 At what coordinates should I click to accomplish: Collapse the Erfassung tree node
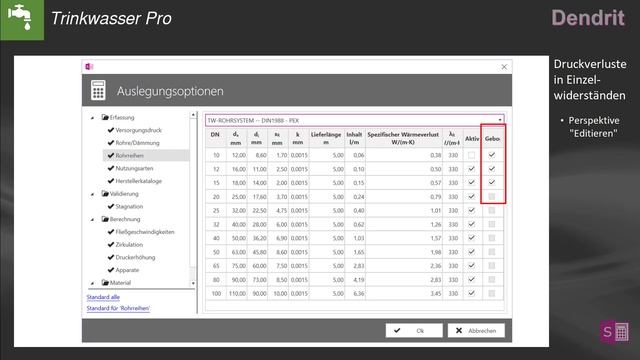pos(93,118)
